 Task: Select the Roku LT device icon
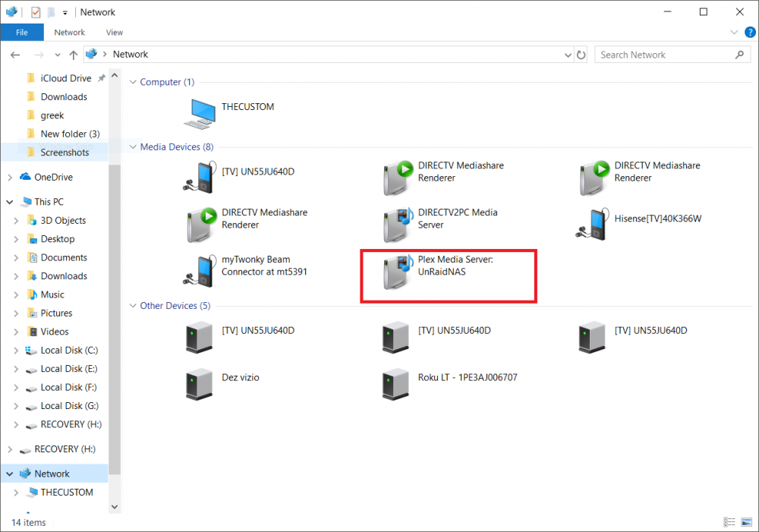pos(396,384)
